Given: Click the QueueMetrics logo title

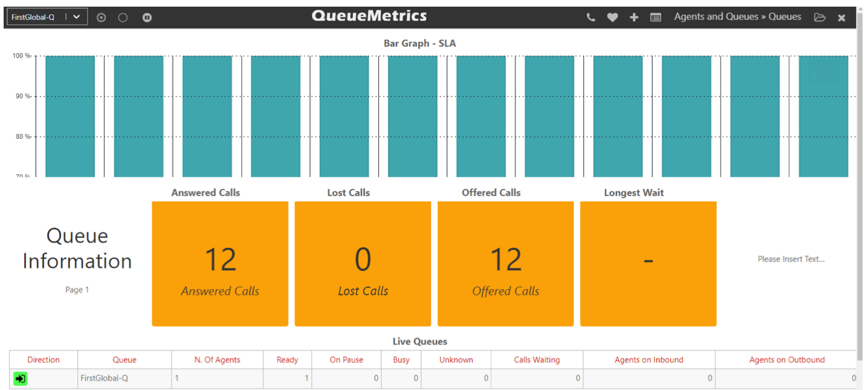Looking at the screenshot, I should pos(369,16).
